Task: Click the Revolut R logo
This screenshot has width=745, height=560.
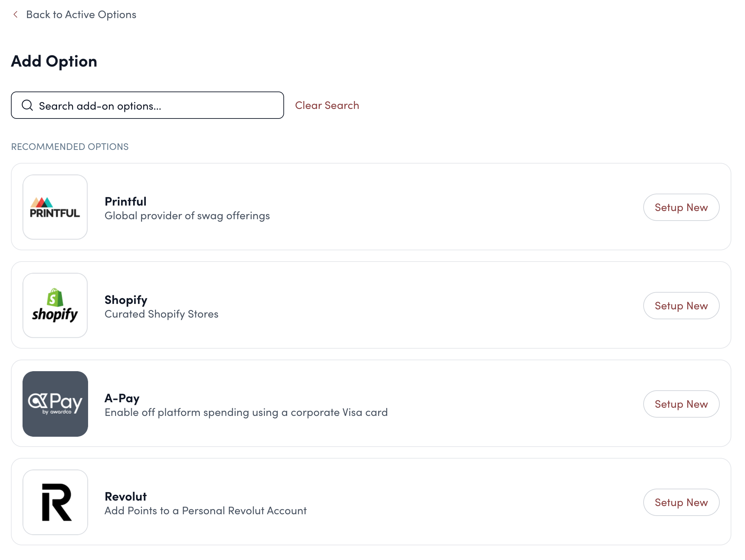Action: coord(55,502)
